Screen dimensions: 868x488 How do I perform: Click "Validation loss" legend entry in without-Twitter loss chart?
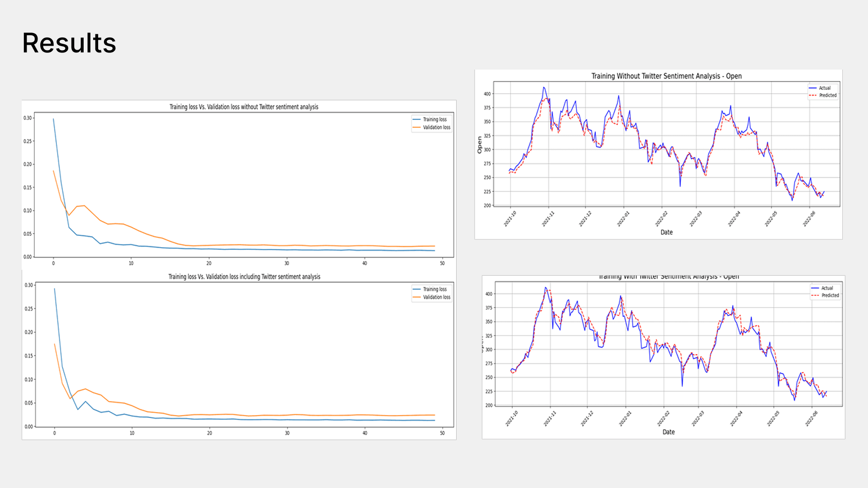point(436,127)
